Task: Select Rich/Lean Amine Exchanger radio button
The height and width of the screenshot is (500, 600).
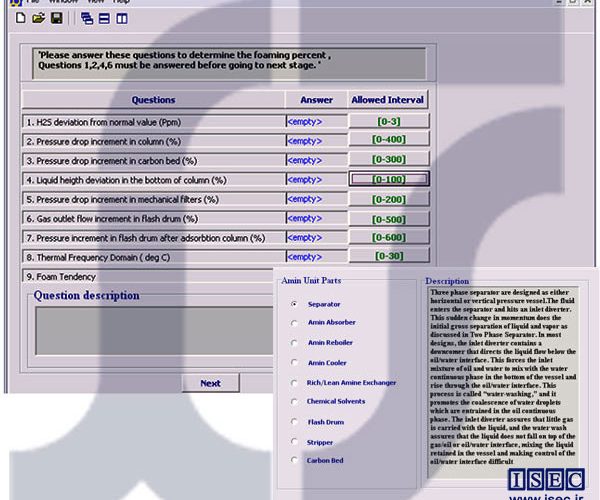Action: [x=294, y=383]
